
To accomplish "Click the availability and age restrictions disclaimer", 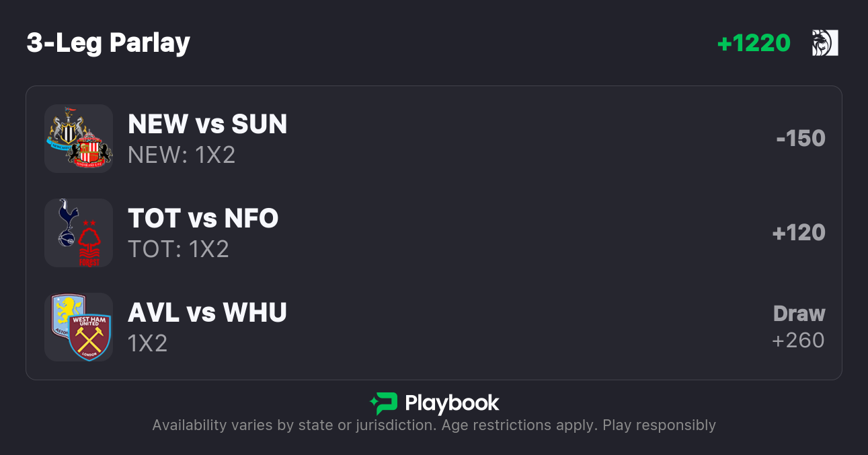I will [x=434, y=425].
